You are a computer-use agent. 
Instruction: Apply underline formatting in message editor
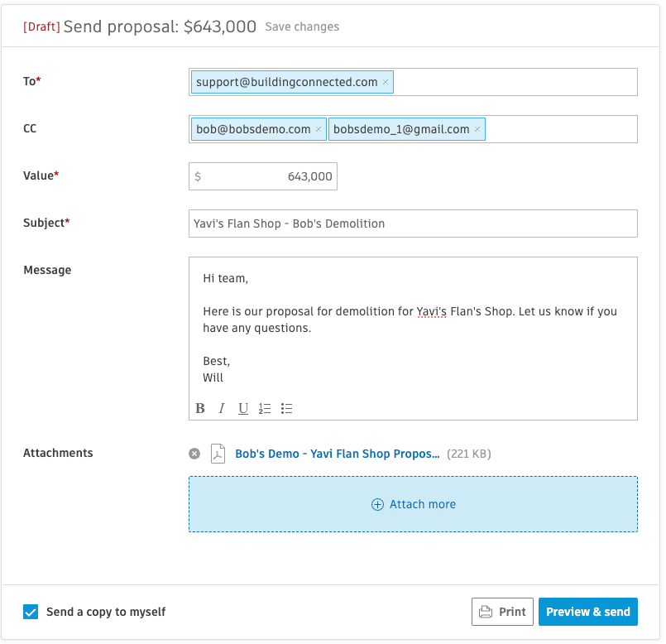coord(243,409)
